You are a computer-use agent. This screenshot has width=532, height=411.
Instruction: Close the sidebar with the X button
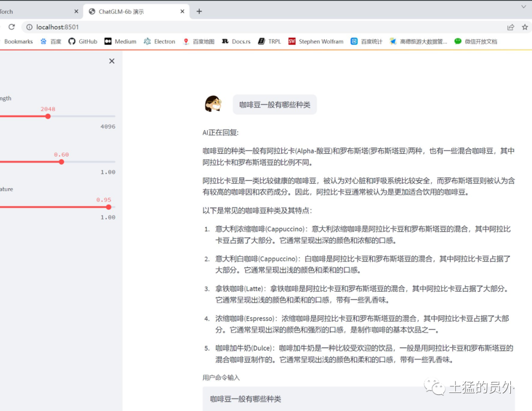(112, 61)
